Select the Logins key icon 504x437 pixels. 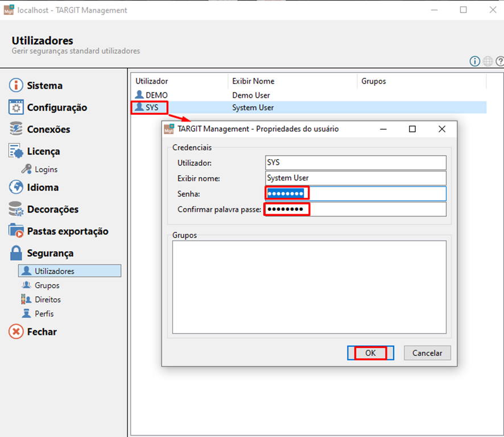(26, 169)
